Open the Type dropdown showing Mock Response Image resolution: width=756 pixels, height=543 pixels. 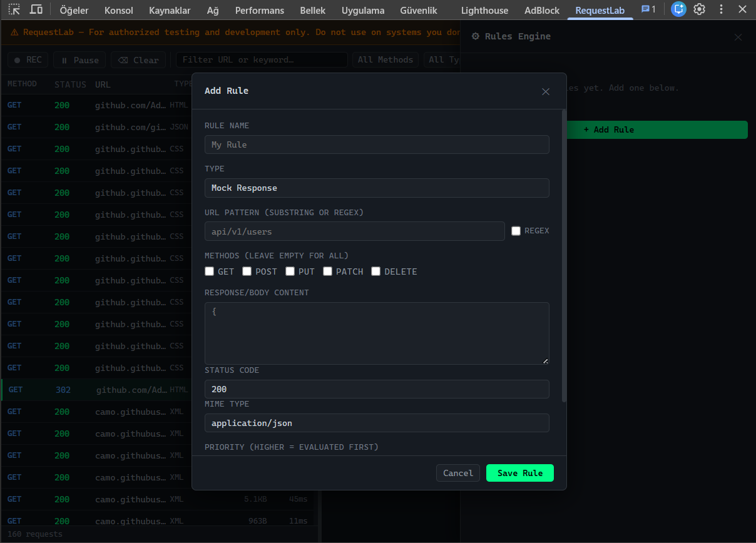coord(377,188)
